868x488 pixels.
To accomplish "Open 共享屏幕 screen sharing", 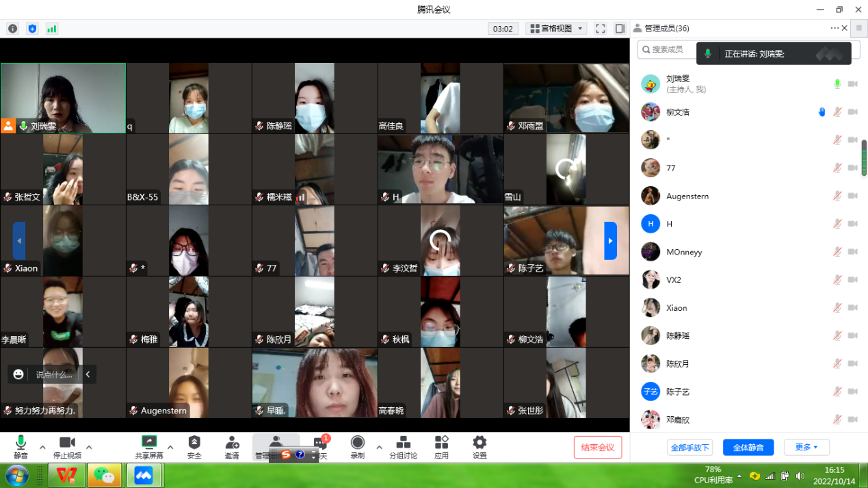I will pyautogui.click(x=149, y=447).
